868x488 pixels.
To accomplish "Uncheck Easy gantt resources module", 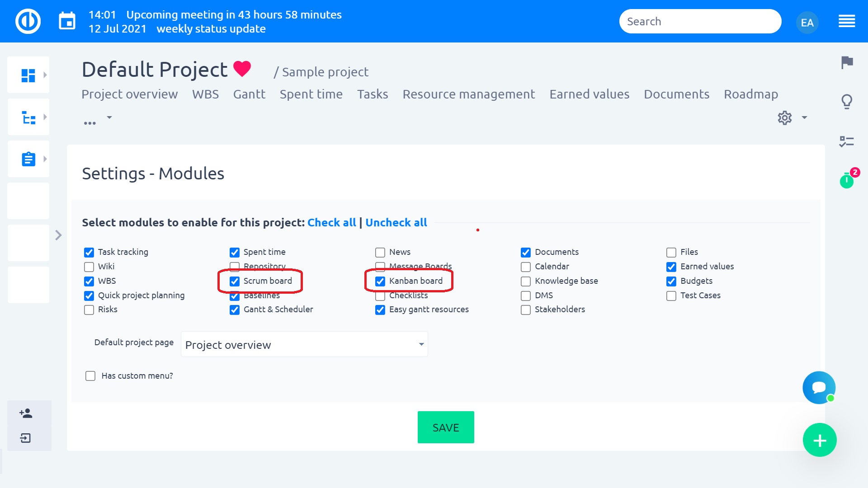I will [x=380, y=310].
